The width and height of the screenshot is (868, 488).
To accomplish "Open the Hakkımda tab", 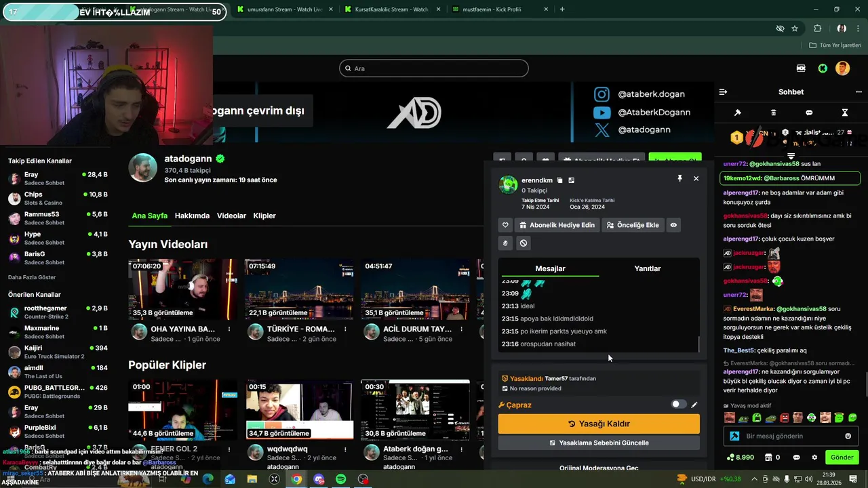I will click(x=192, y=216).
